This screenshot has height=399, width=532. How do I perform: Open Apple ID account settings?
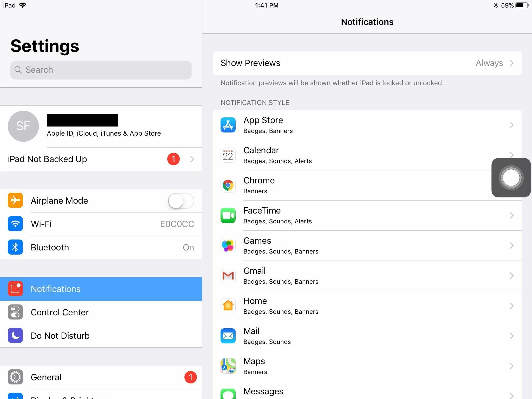(x=101, y=126)
